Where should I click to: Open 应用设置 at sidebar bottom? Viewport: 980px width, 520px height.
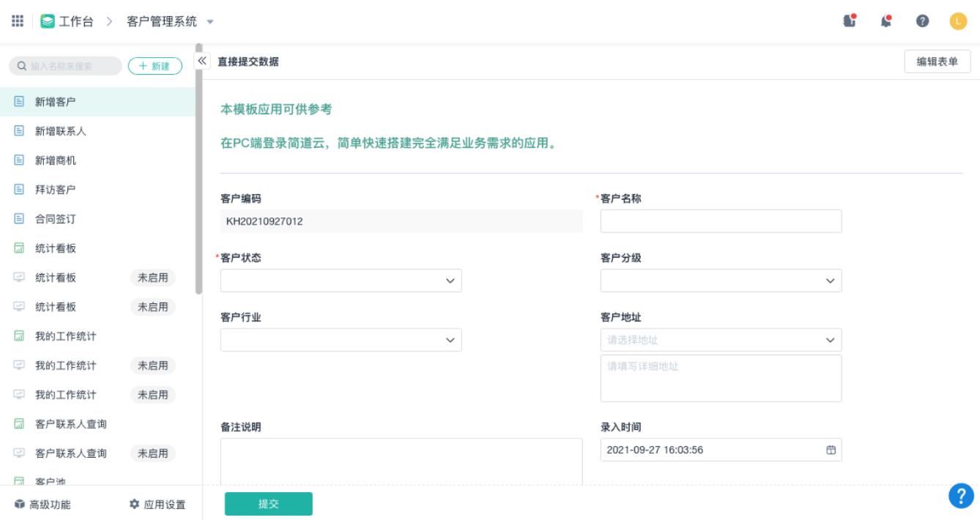[157, 505]
